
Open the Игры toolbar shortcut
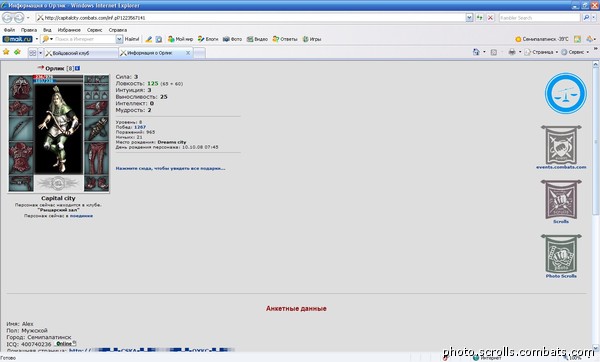click(x=312, y=39)
